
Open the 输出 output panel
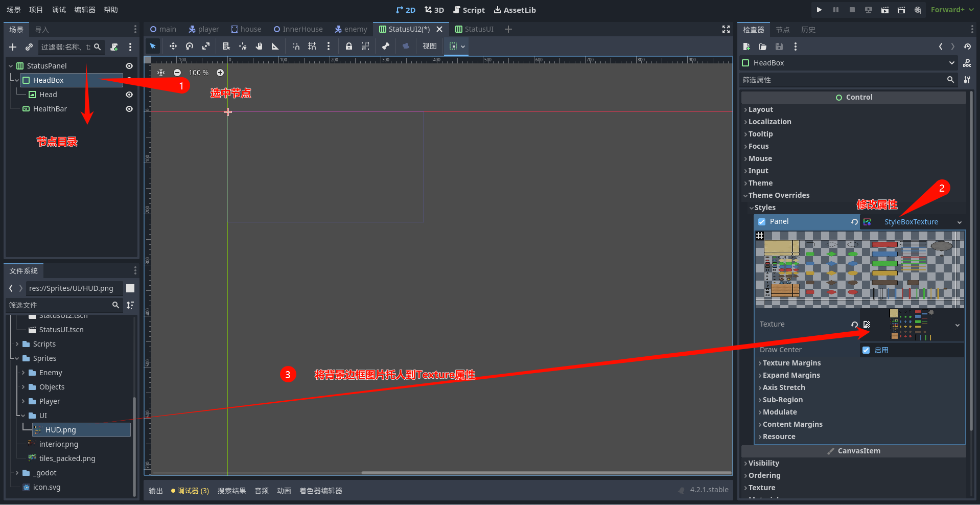tap(156, 491)
